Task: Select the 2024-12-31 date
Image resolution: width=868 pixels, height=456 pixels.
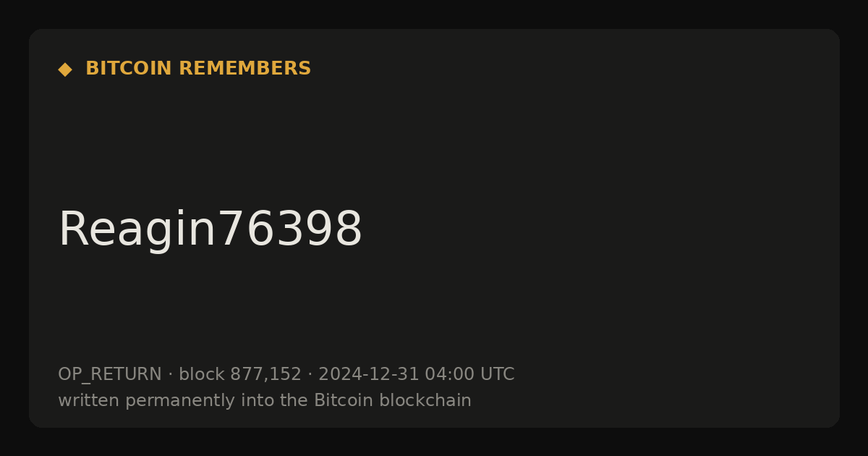Action: (x=369, y=374)
